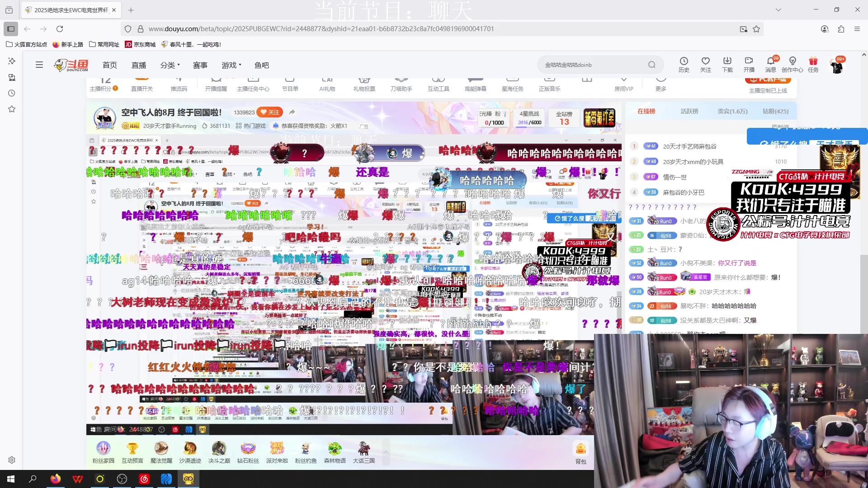Screen dimensions: 868x488
Task: Open the 开播 start-streaming icon
Action: [x=749, y=65]
